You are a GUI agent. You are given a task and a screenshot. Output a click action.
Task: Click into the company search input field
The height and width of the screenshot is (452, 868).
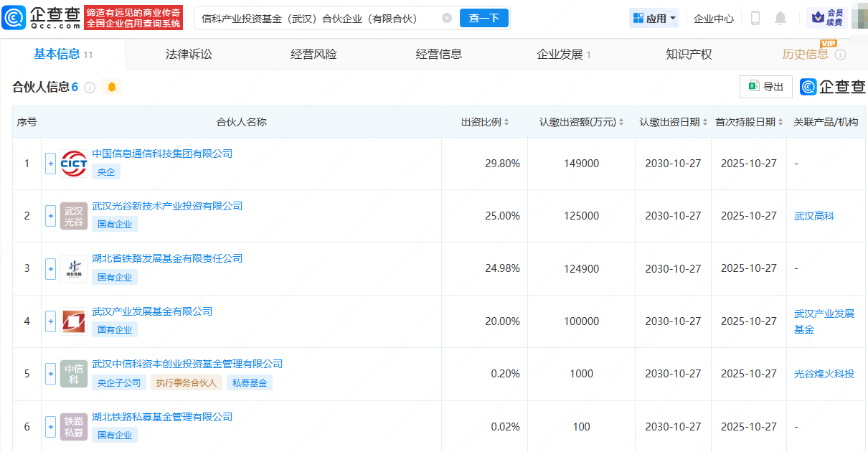(316, 19)
